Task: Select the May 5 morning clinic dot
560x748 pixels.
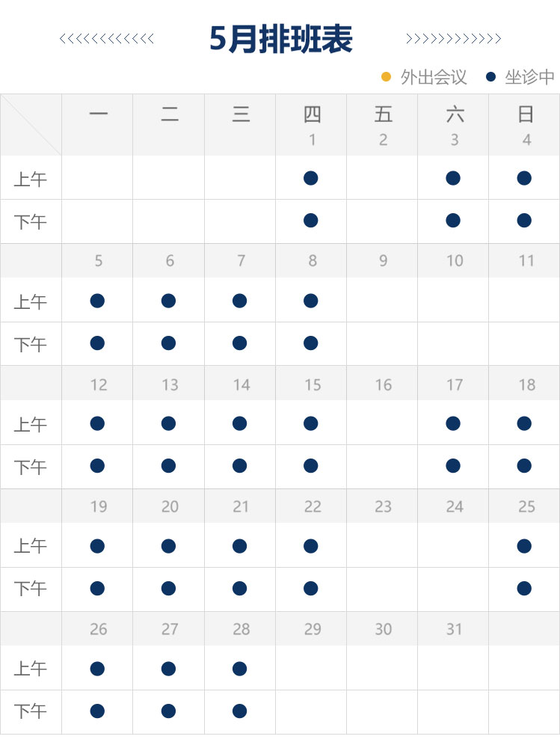Action: (x=97, y=301)
